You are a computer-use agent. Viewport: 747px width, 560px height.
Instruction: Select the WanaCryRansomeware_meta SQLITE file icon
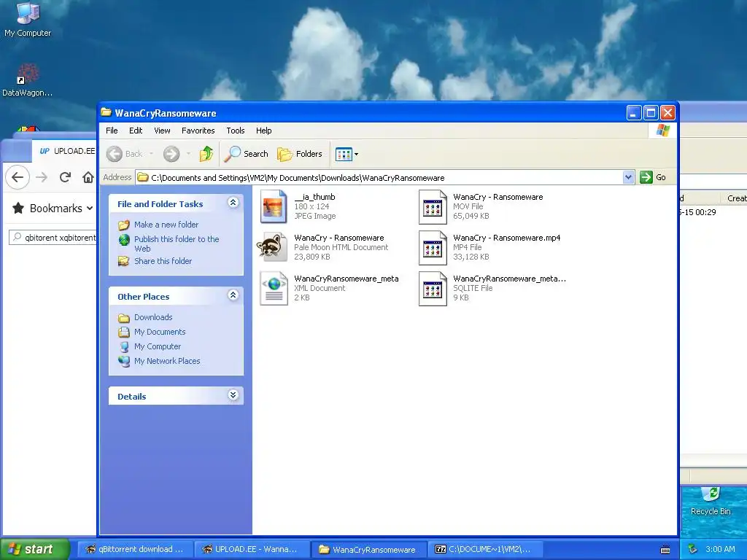(433, 289)
